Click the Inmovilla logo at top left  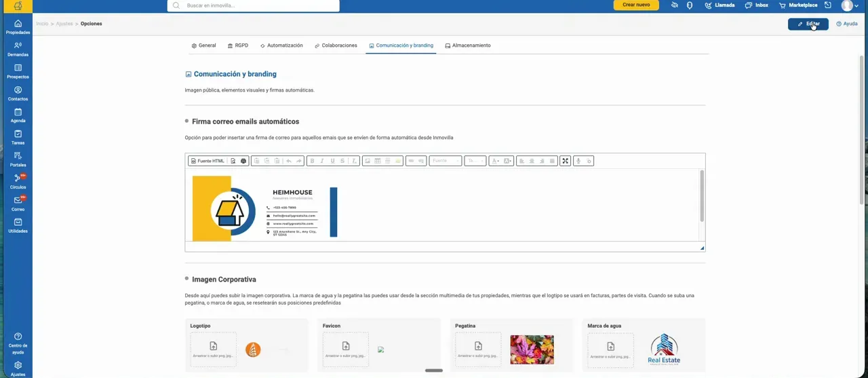(18, 5)
